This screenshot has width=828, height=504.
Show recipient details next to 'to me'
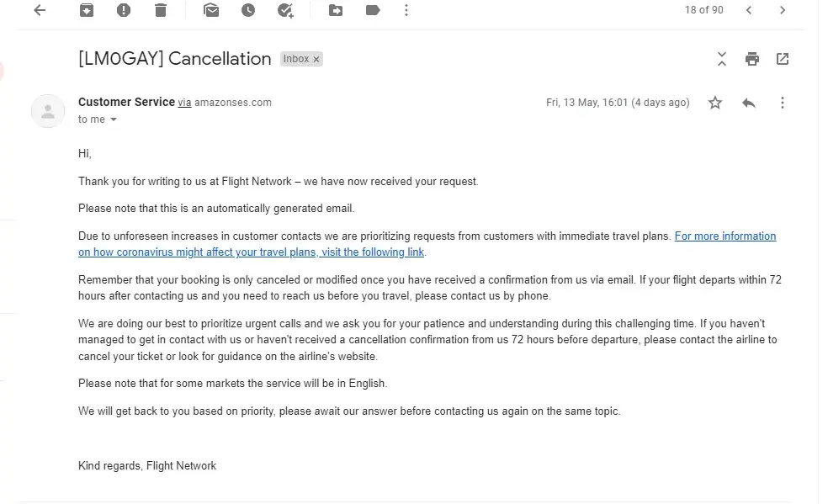tap(114, 119)
